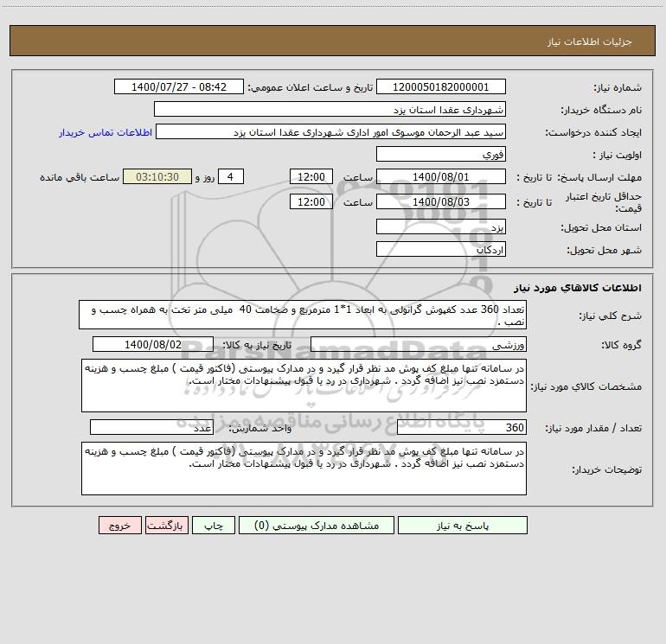Click the label 'شرح کلی نیاز:'

pyautogui.click(x=611, y=316)
